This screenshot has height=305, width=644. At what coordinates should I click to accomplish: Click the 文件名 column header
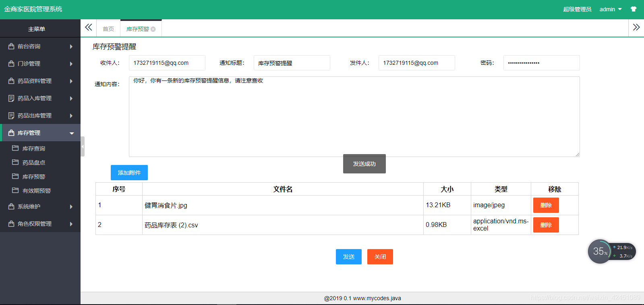[x=283, y=189]
